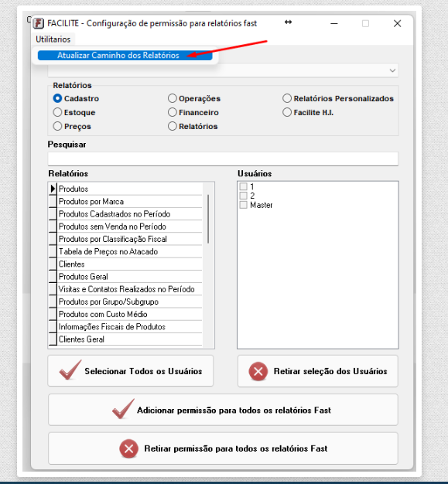The width and height of the screenshot is (448, 484).
Task: Click the reports list vertical scrollbar thumb
Action: [208, 219]
